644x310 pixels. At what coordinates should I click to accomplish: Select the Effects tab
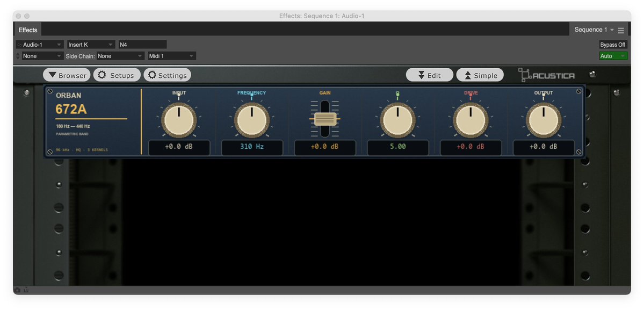(x=28, y=30)
